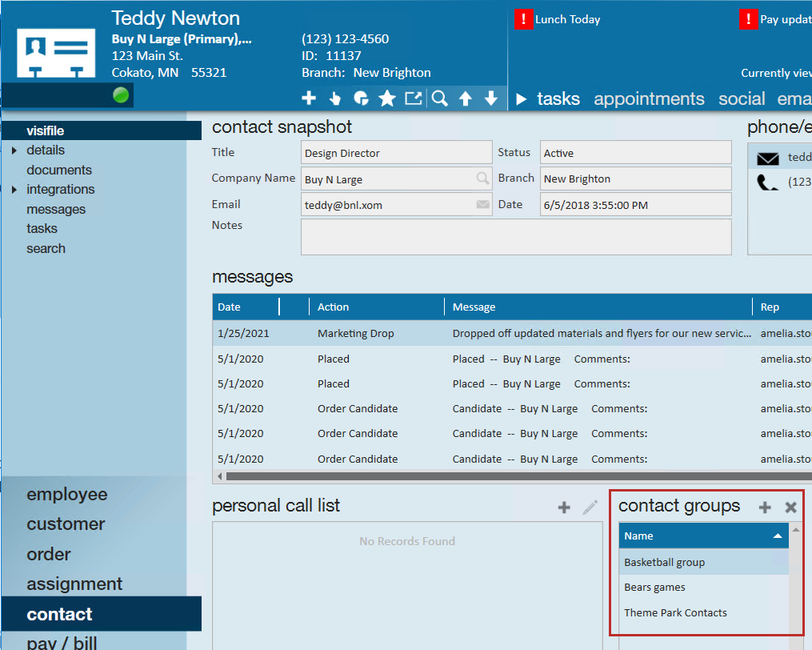Select the 1/25/2021 date cell
The image size is (812, 650).
tap(243, 333)
